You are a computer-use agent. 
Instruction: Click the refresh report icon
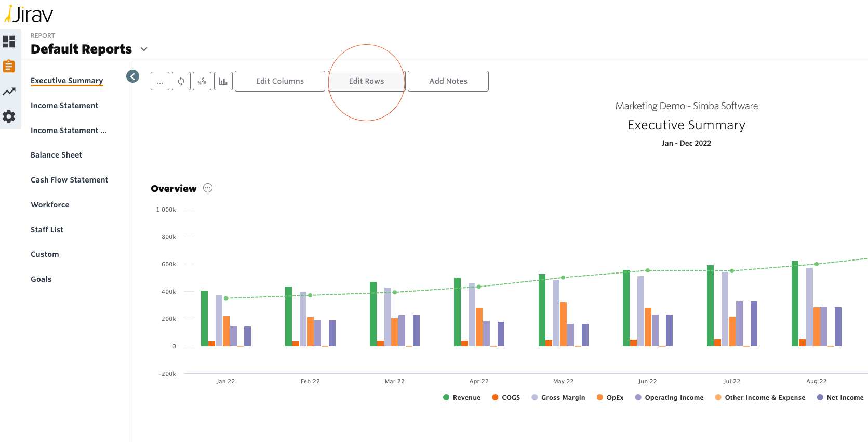181,81
